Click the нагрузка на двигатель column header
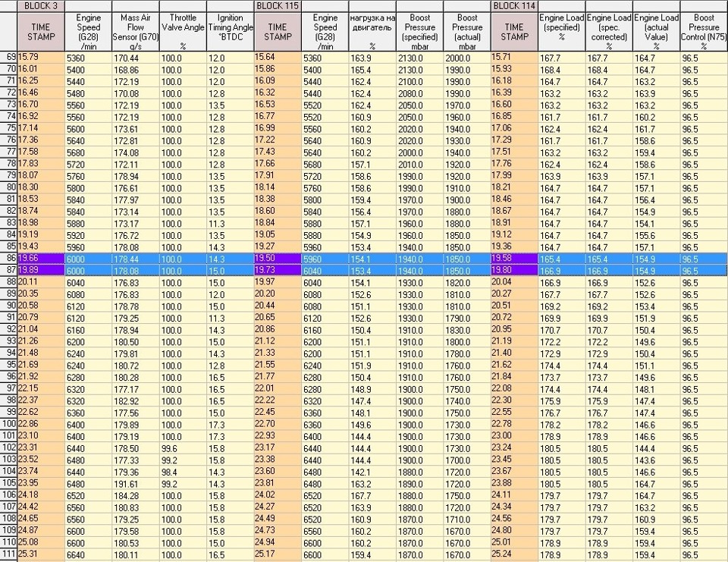 (x=372, y=32)
